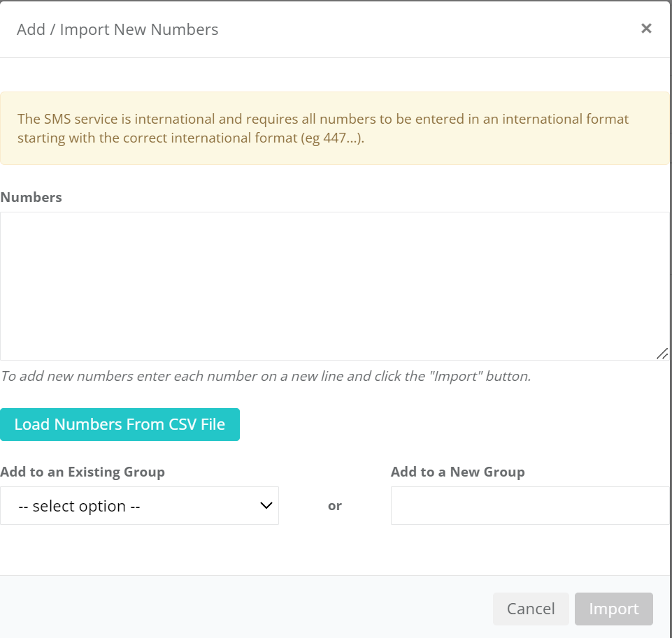Close the Add / Import New Numbers dialog
Viewport: 672px width, 638px height.
coord(646,29)
